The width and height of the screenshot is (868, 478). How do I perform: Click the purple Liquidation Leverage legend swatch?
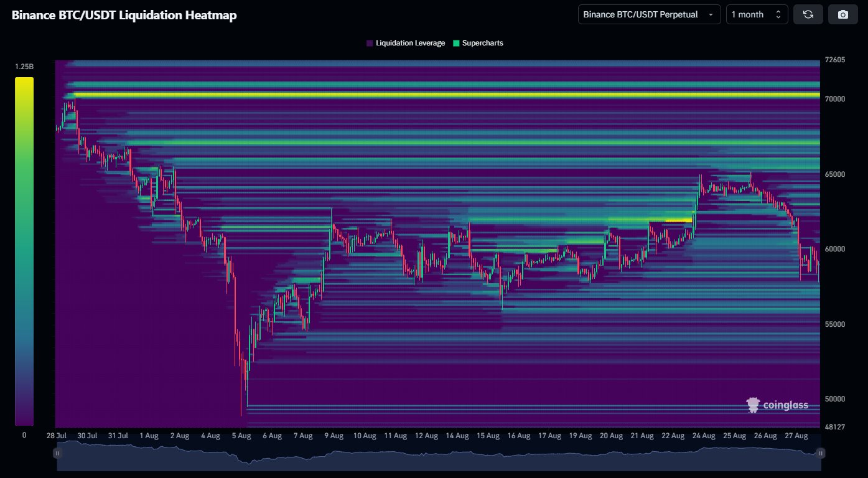coord(370,44)
